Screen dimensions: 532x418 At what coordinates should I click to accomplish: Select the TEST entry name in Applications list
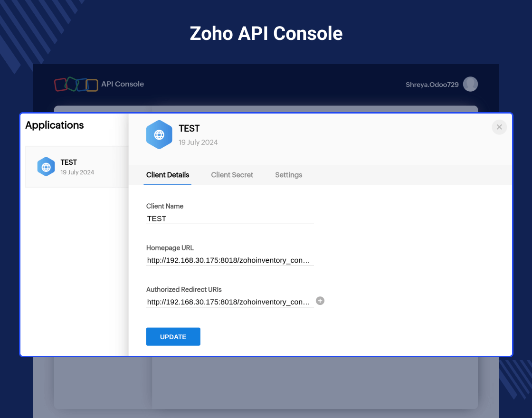68,162
